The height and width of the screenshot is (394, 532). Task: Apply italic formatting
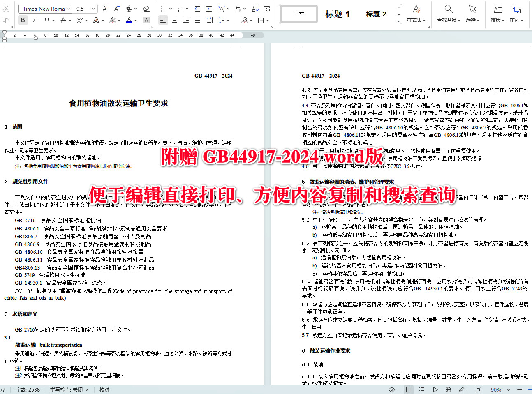[34, 20]
